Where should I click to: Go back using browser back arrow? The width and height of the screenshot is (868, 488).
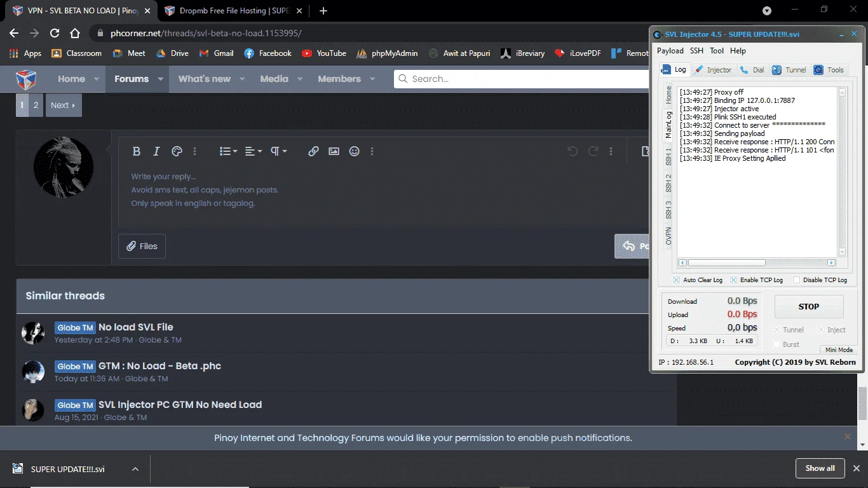coord(14,33)
